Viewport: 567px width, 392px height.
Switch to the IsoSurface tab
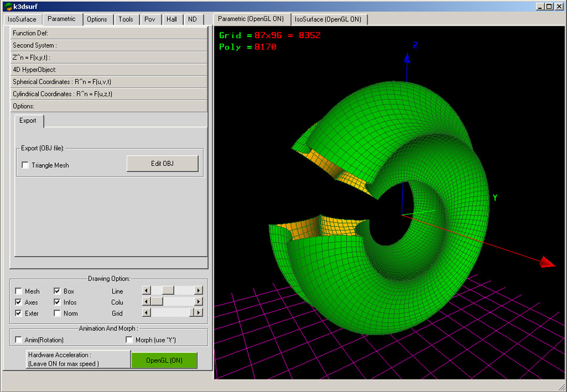click(x=22, y=20)
